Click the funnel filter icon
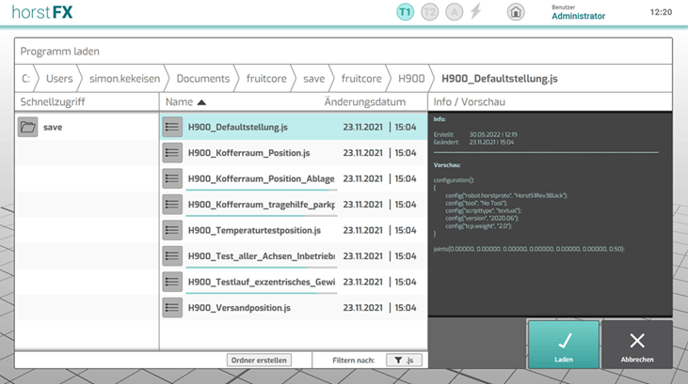 tap(398, 360)
